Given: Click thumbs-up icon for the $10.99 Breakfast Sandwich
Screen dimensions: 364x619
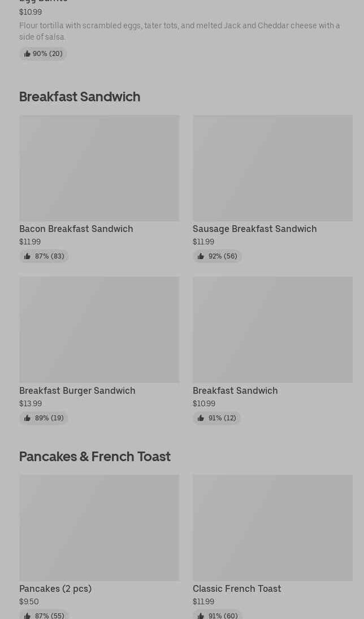Looking at the screenshot, I should [x=201, y=418].
